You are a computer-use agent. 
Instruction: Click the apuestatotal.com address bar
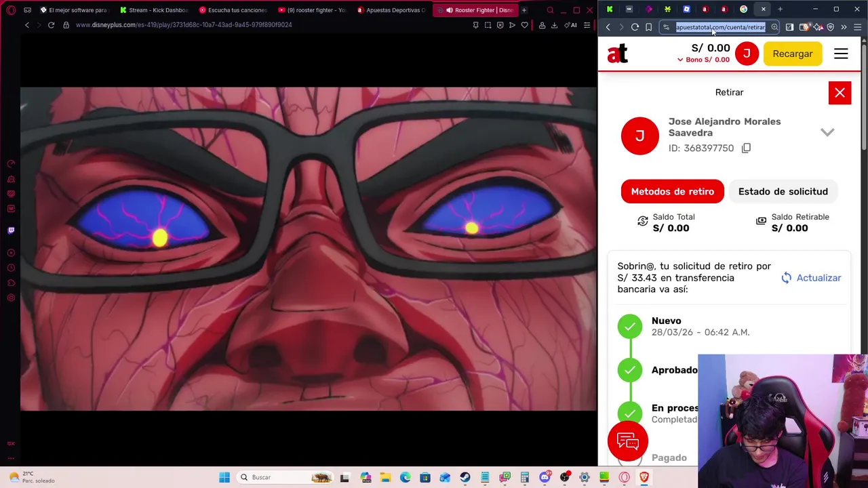pyautogui.click(x=720, y=27)
